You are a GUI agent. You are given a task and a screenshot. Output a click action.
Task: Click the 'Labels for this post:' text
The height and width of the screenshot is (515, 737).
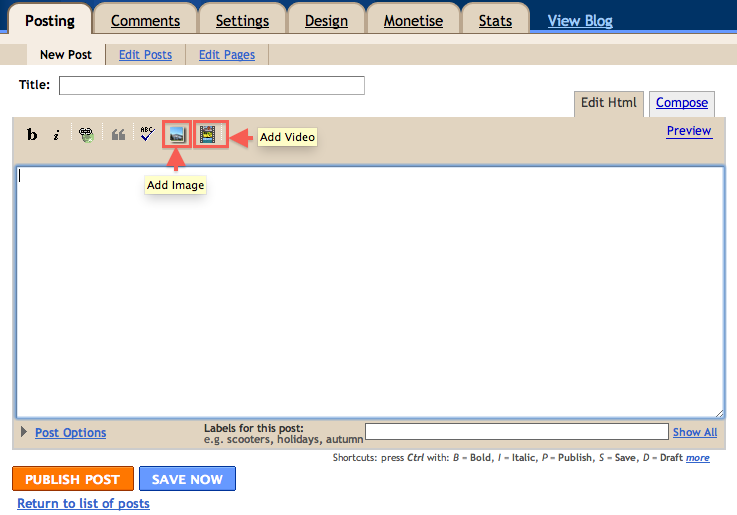[x=254, y=428]
